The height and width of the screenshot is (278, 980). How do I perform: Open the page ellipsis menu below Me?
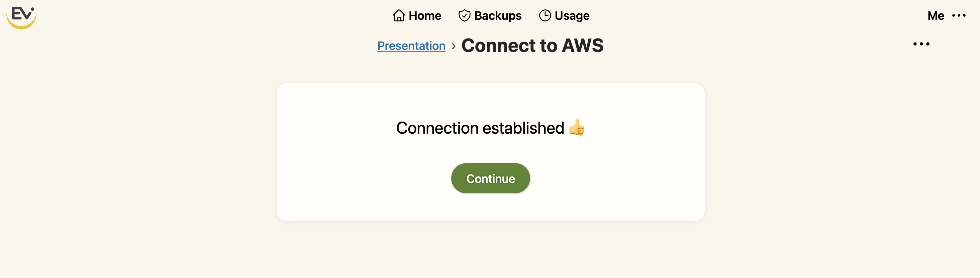tap(921, 44)
